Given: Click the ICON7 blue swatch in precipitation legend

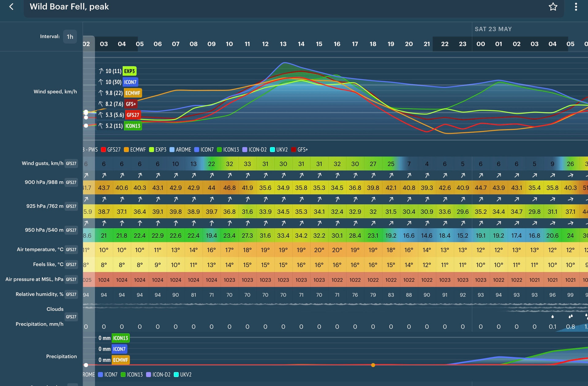Looking at the screenshot, I should tap(100, 374).
